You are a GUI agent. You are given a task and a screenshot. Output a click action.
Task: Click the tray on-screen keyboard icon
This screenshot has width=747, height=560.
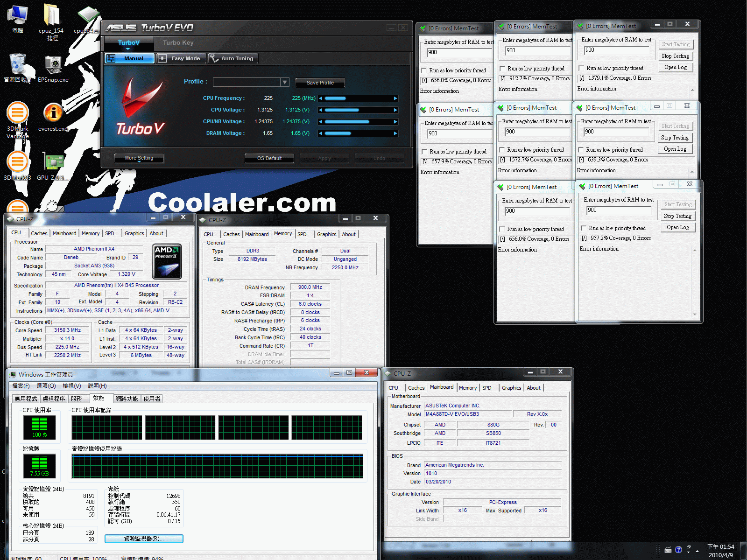tap(668, 550)
